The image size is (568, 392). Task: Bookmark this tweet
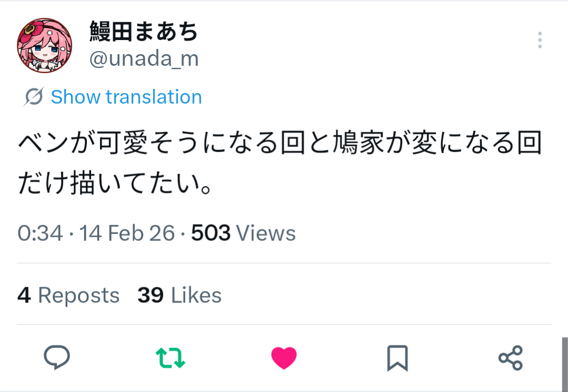[x=397, y=358]
